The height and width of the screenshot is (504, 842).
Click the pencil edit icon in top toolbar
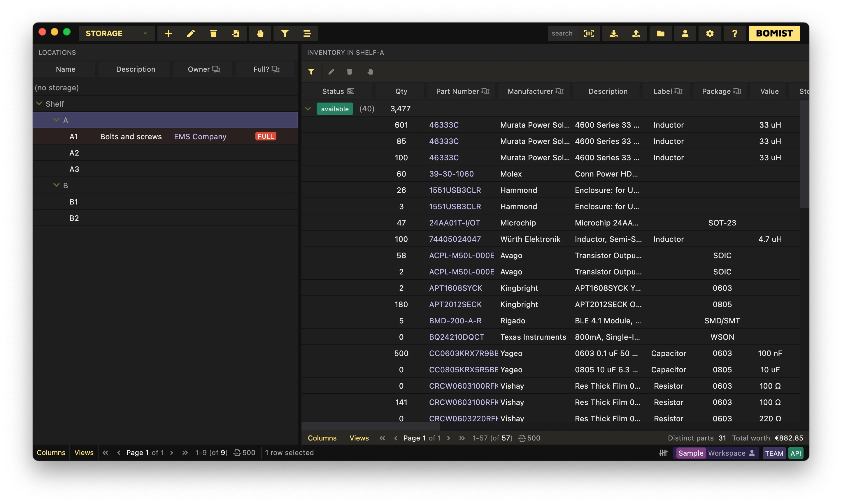tap(191, 33)
